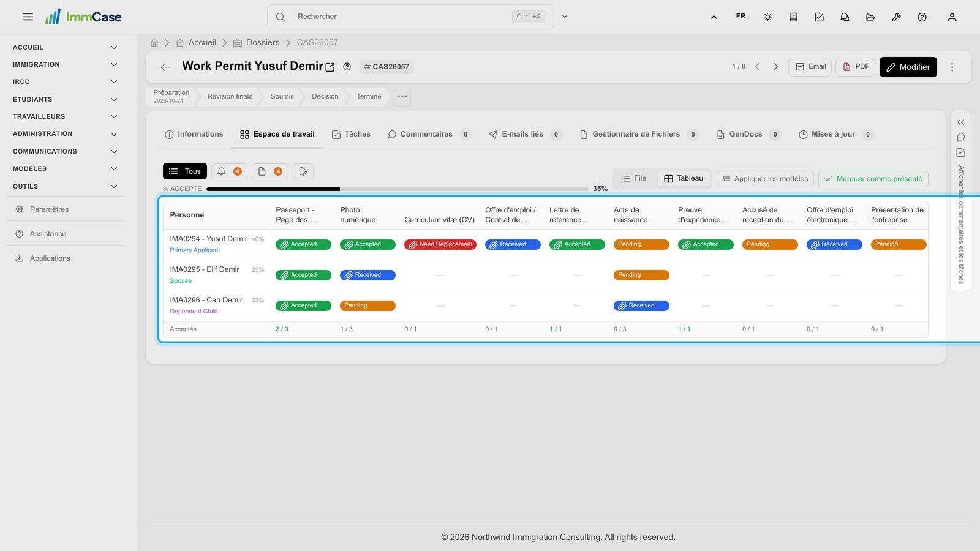The width and height of the screenshot is (980, 551).
Task: Open the wrench tools icon
Action: click(896, 17)
